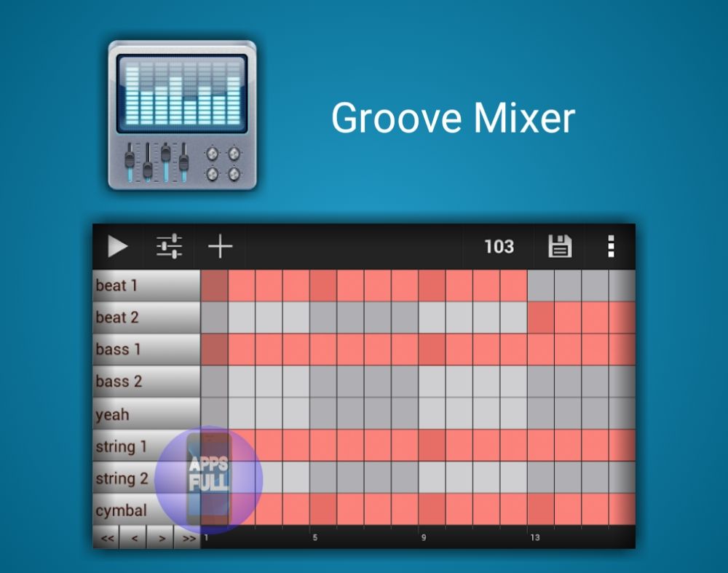Enable string 2 cell at step 5
The image size is (728, 573).
pyautogui.click(x=323, y=478)
